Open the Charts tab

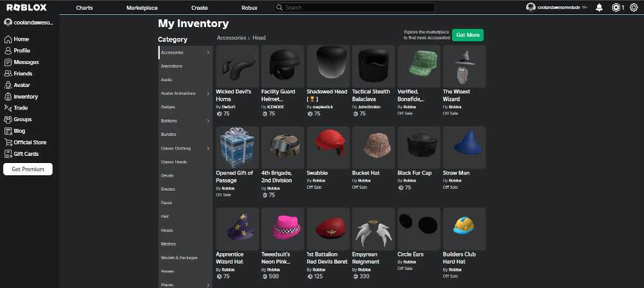point(84,8)
